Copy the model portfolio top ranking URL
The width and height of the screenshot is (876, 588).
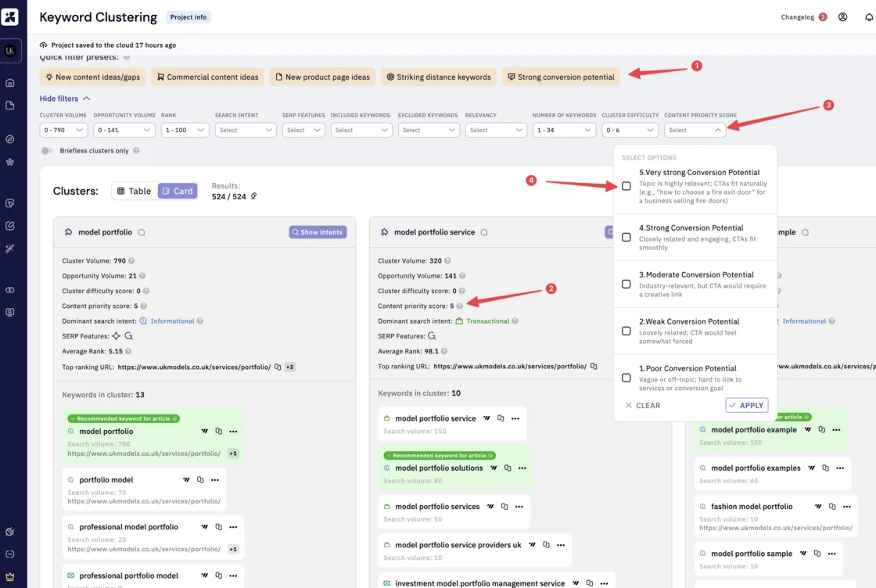pyautogui.click(x=278, y=367)
